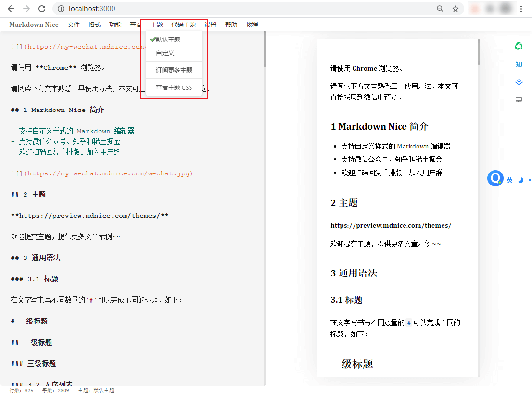Viewport: 532px width, 395px height.
Task: Open the 文件 menu
Action: [x=74, y=25]
